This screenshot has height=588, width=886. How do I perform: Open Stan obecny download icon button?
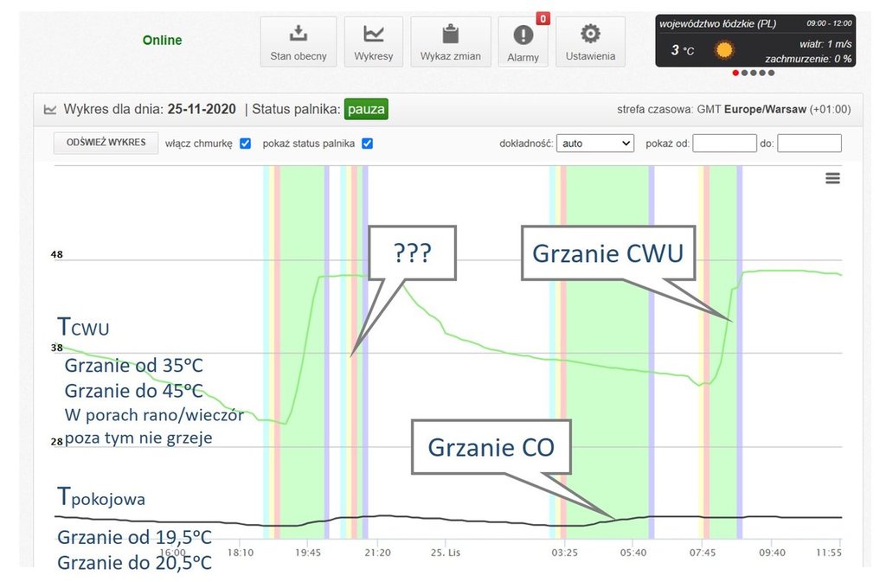pyautogui.click(x=298, y=42)
